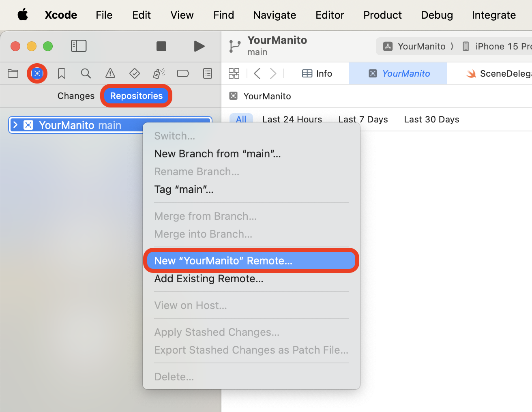
Task: Show the Project navigator
Action: click(x=13, y=73)
